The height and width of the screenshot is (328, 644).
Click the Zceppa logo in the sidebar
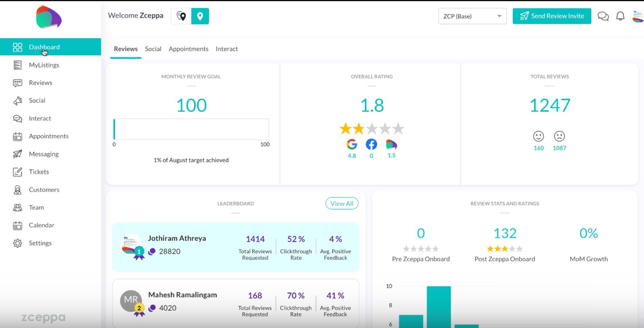(49, 17)
